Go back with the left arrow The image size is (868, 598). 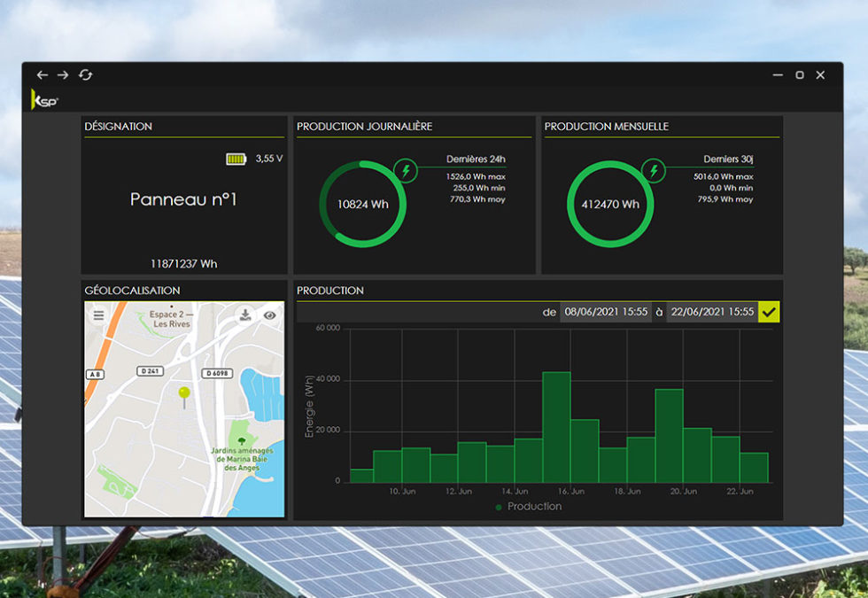point(43,74)
